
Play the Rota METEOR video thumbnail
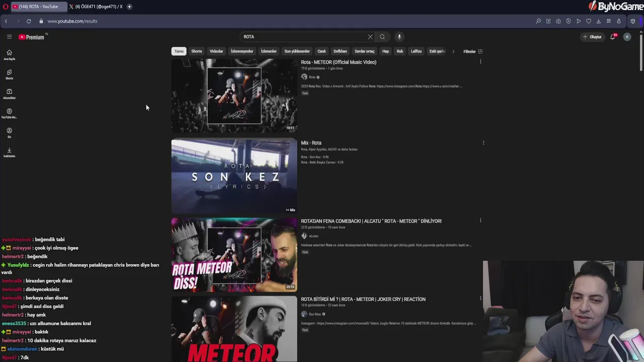[x=234, y=96]
